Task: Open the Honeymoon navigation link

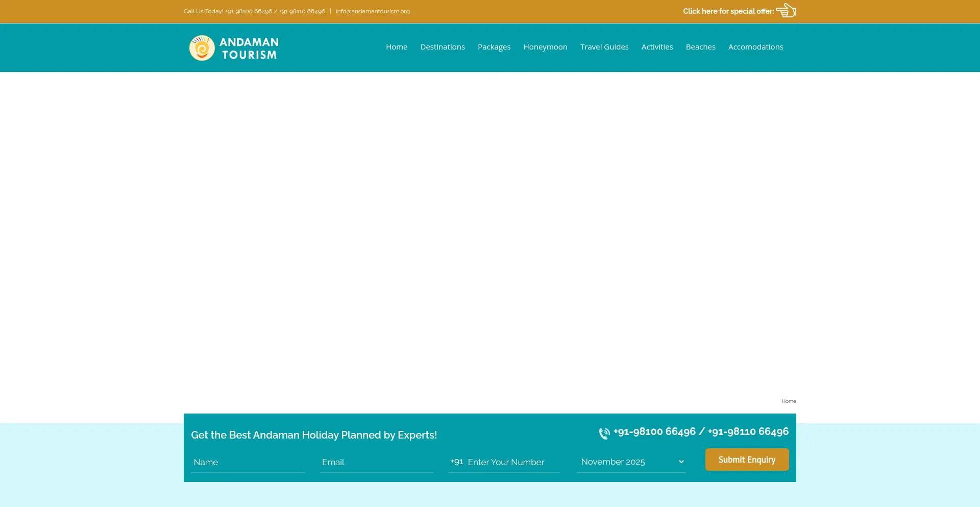Action: [545, 47]
